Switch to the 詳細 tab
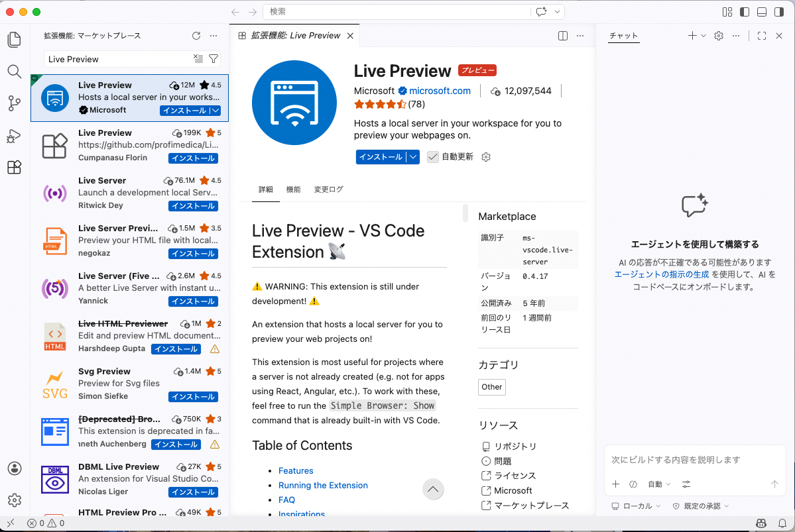Image resolution: width=795 pixels, height=532 pixels. coord(266,189)
